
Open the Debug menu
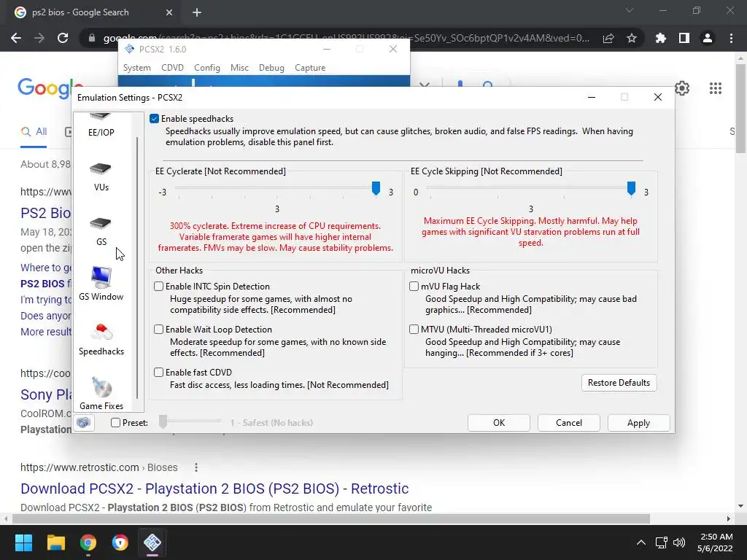(271, 68)
